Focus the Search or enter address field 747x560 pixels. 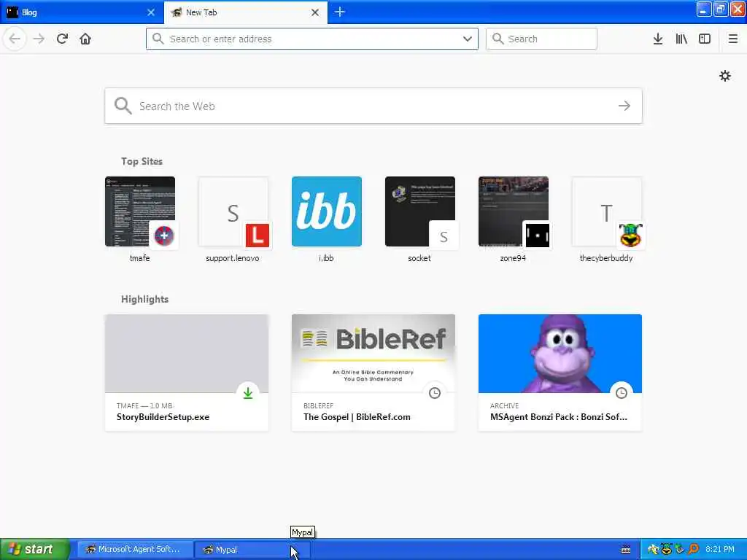pos(312,39)
